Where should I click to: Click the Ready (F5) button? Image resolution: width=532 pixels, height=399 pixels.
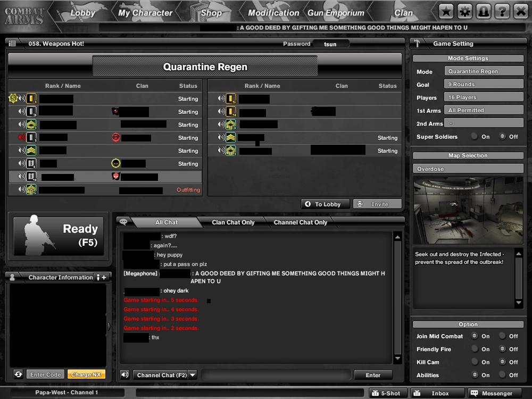[x=59, y=236]
